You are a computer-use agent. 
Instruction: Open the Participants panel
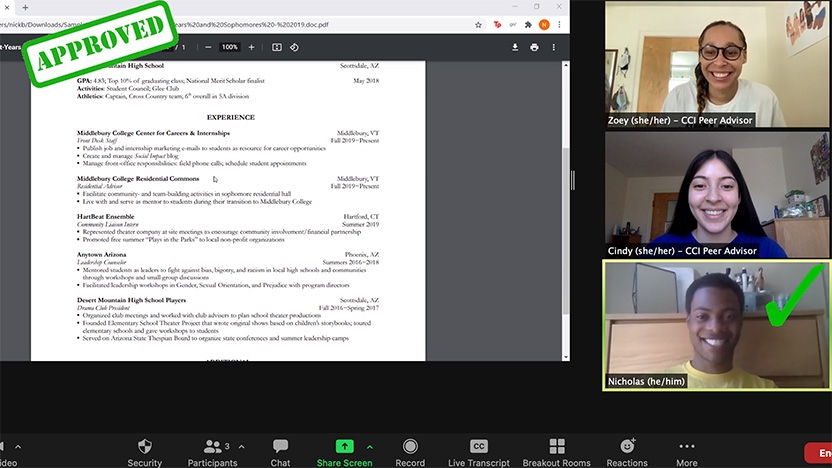[x=212, y=453]
